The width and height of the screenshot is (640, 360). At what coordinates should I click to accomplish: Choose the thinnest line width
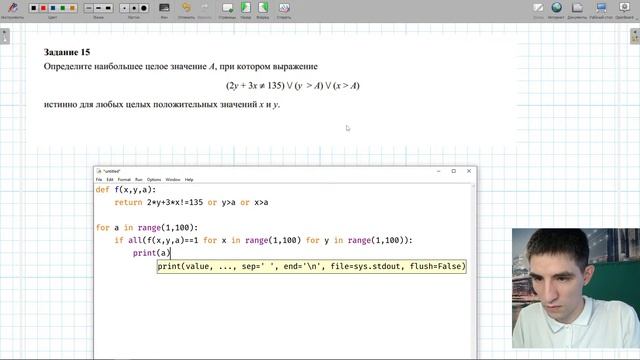coord(89,8)
